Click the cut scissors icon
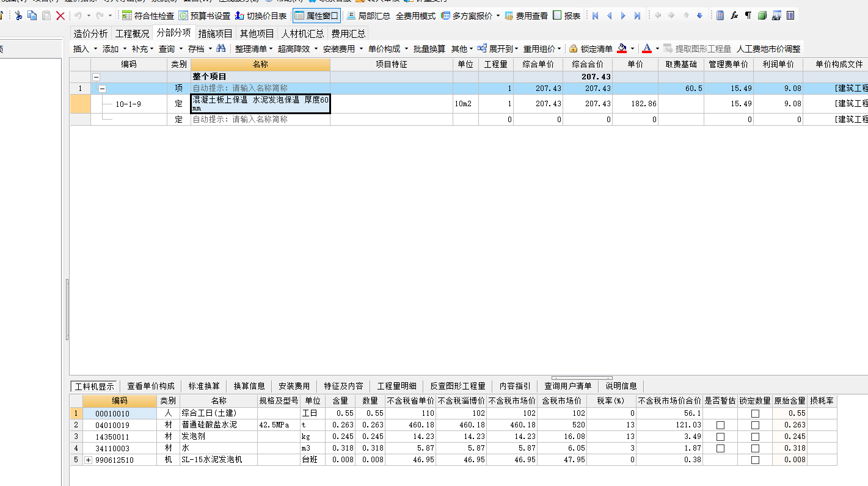This screenshot has width=868, height=486. [18, 16]
